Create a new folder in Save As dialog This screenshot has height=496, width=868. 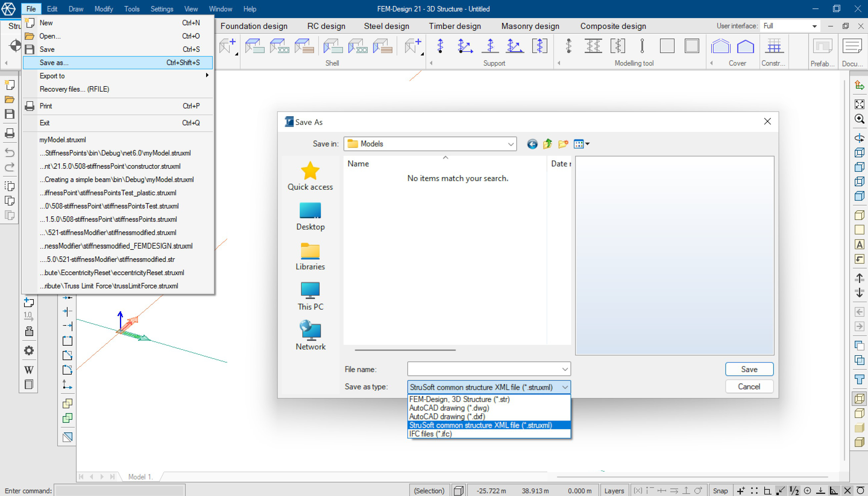(563, 144)
